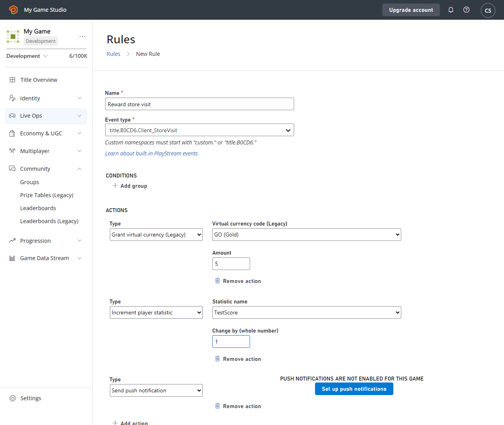Open the Leaderboards menu item
Viewport: 504px width, 425px height.
coord(38,208)
